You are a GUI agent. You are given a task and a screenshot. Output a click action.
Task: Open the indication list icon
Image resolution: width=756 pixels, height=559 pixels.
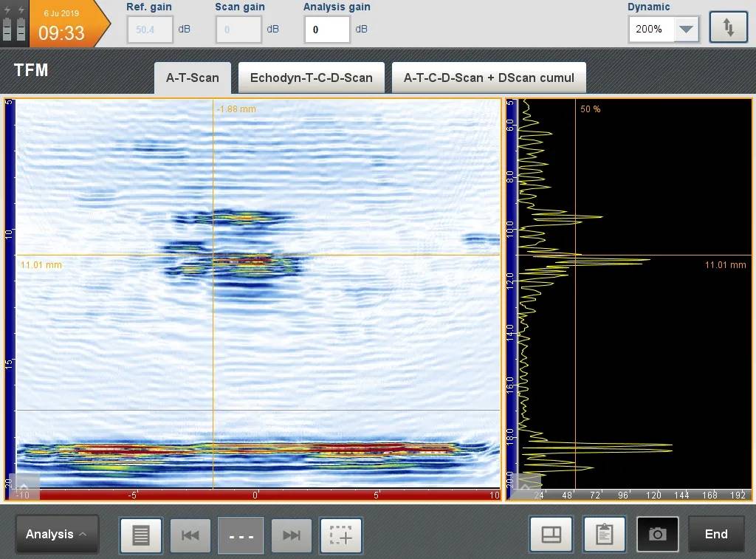(x=140, y=535)
